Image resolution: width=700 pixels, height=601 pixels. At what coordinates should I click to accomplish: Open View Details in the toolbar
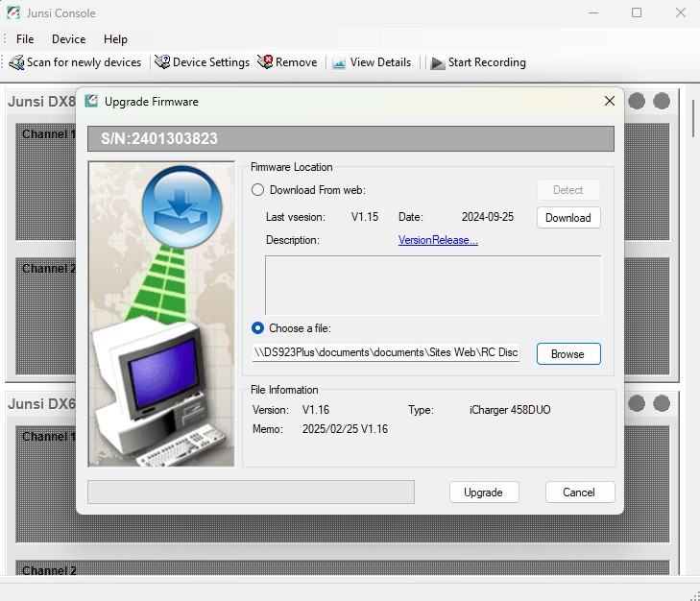click(x=339, y=62)
